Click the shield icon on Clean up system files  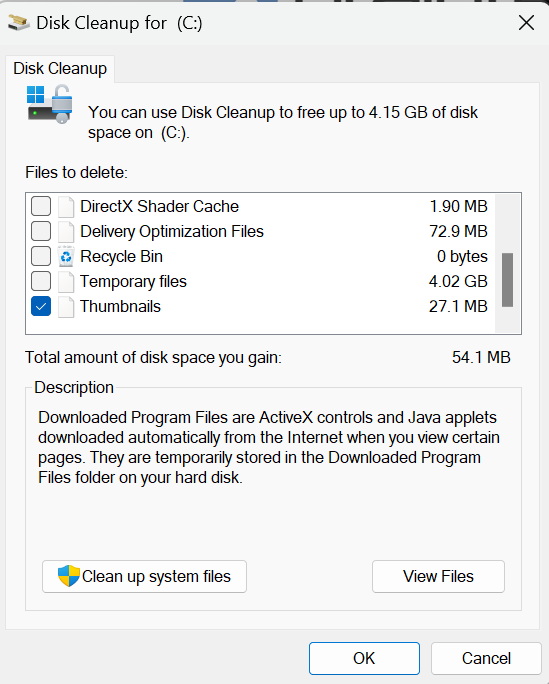[69, 576]
